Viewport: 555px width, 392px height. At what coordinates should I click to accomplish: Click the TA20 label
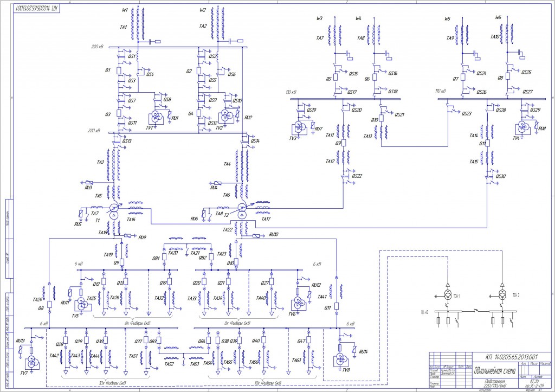[173, 253]
